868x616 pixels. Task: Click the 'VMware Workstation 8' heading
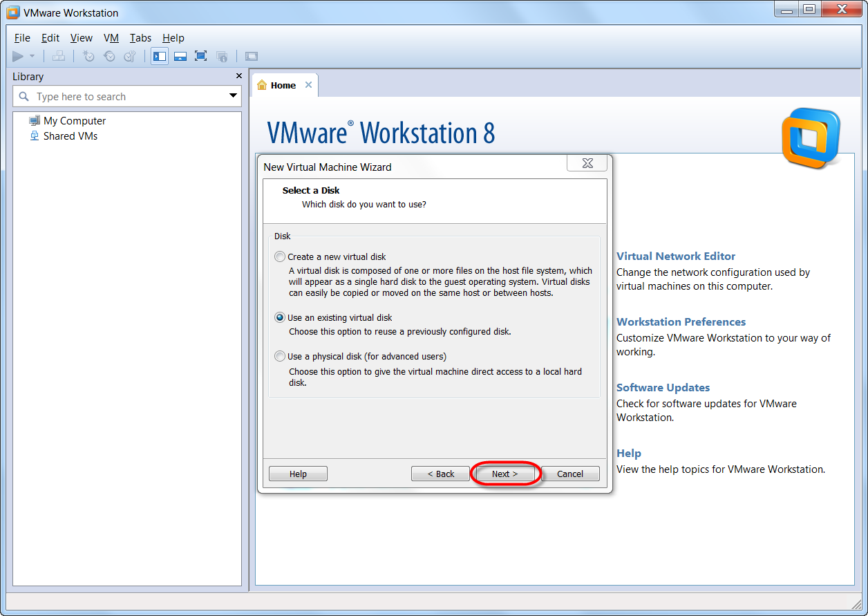[381, 133]
